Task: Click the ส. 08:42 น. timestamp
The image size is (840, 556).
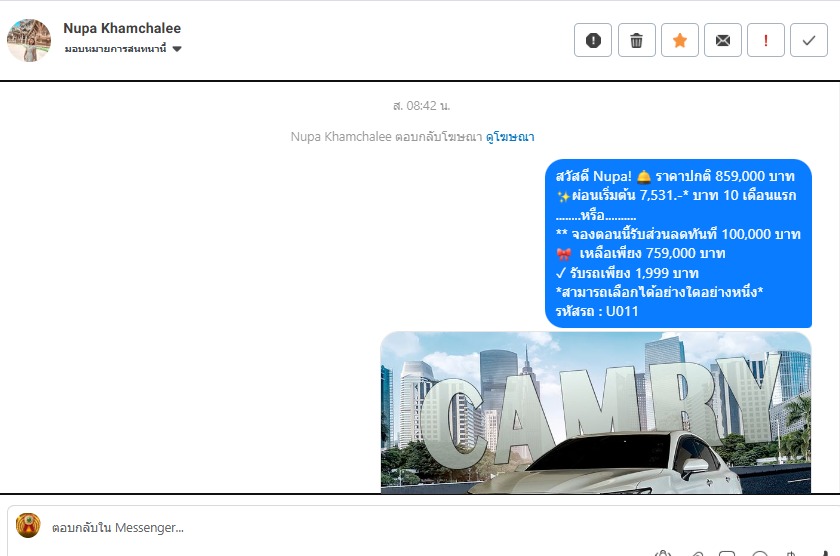Action: [421, 106]
